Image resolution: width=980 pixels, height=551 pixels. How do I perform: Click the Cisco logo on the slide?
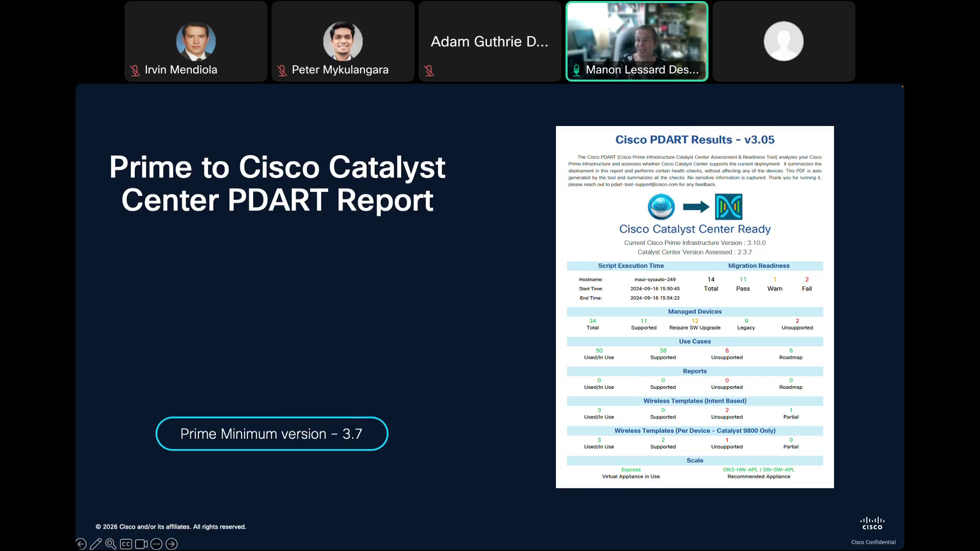tap(872, 523)
